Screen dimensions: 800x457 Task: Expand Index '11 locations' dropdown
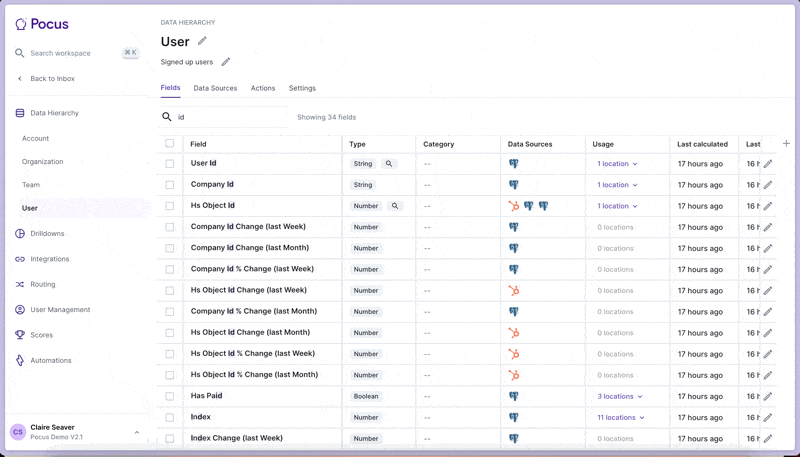(x=621, y=417)
